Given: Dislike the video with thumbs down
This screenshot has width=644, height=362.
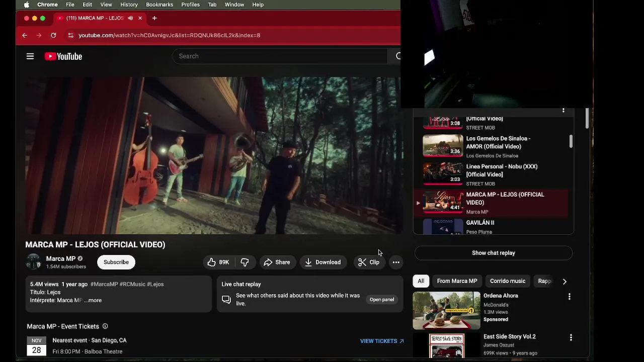Looking at the screenshot, I should [245, 262].
